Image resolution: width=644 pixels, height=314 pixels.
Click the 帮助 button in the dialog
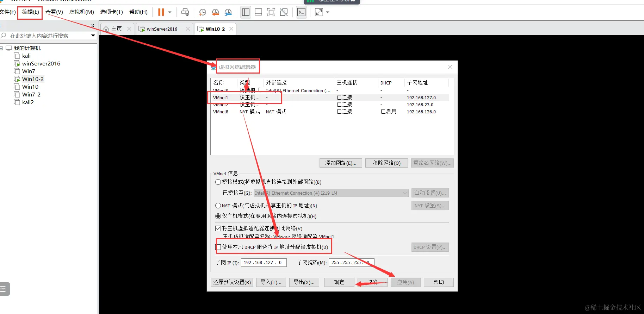click(439, 282)
